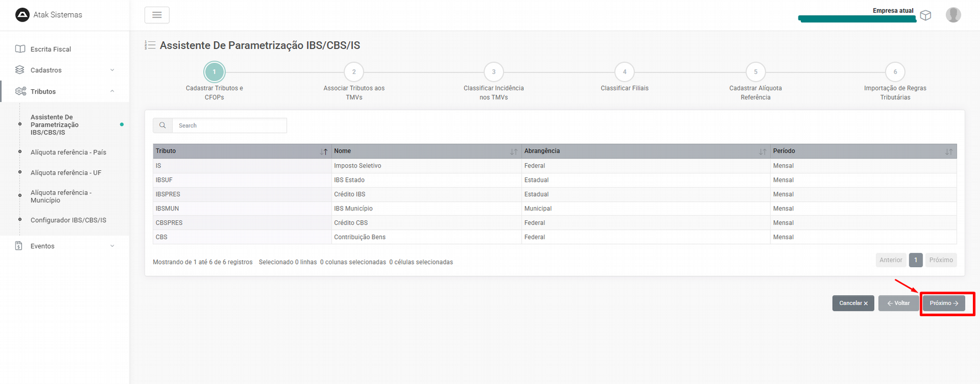Select the IBSUF tributo cell
Image resolution: width=980 pixels, height=384 pixels.
point(242,180)
